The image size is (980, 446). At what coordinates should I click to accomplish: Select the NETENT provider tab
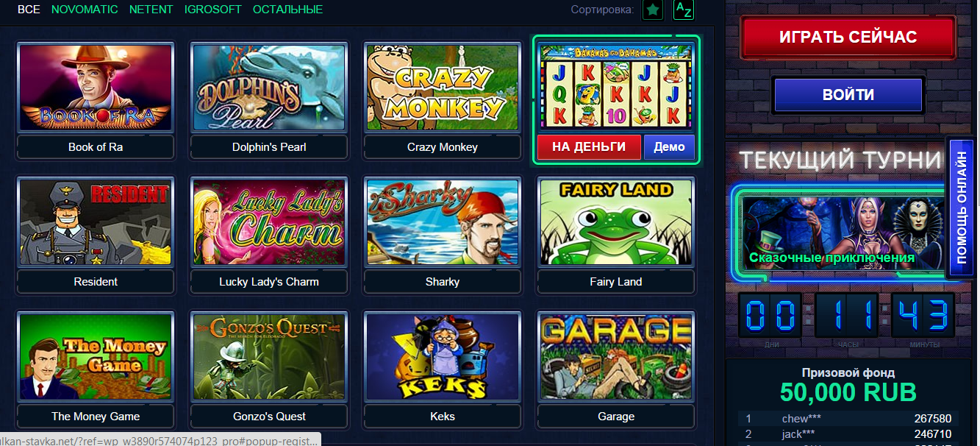pos(151,10)
